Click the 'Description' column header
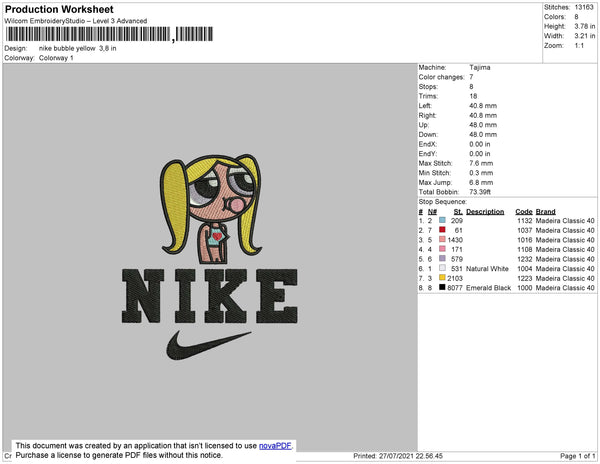 point(485,212)
